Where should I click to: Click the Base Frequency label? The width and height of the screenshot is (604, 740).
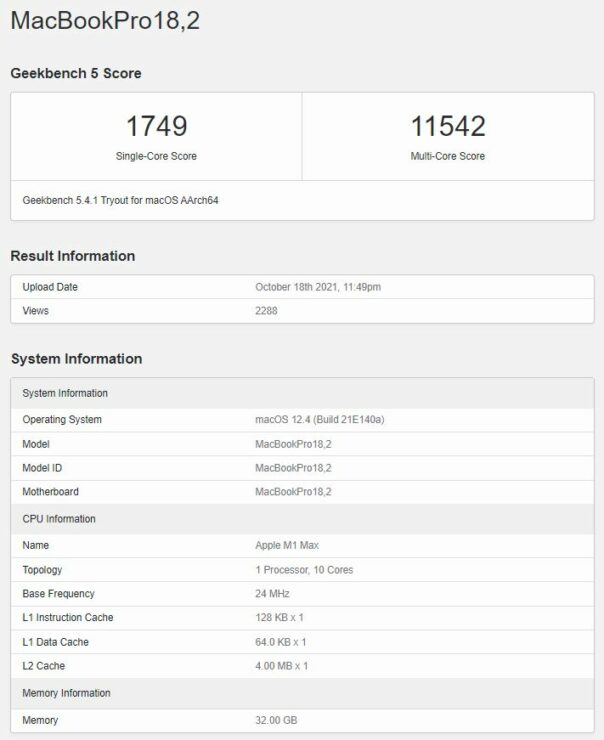pos(59,594)
